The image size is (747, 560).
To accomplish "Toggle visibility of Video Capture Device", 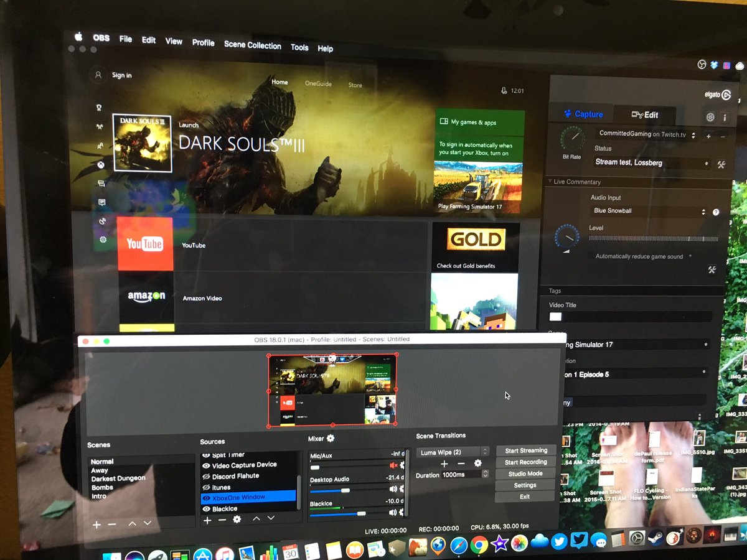I will [x=206, y=465].
